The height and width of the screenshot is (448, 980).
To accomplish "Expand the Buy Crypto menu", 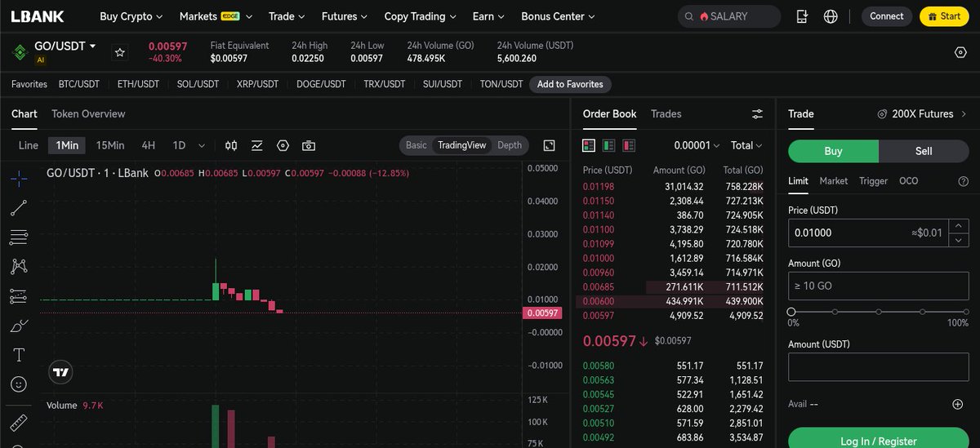I will (131, 16).
